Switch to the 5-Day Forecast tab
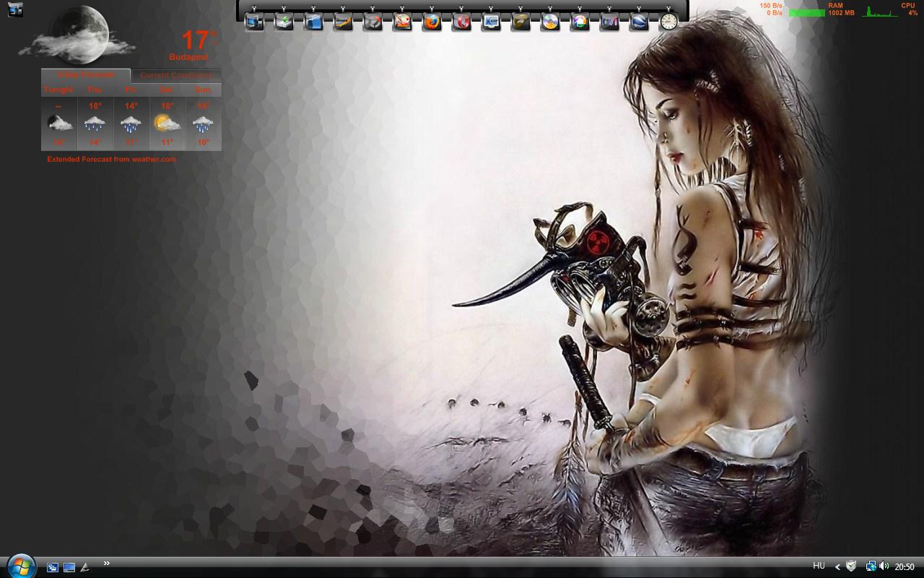 pyautogui.click(x=86, y=74)
